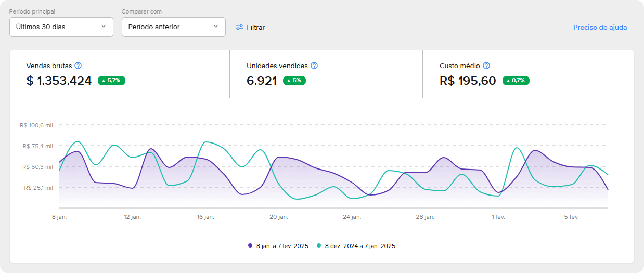
Task: Click help icon next to Custo médio
Action: 486,66
